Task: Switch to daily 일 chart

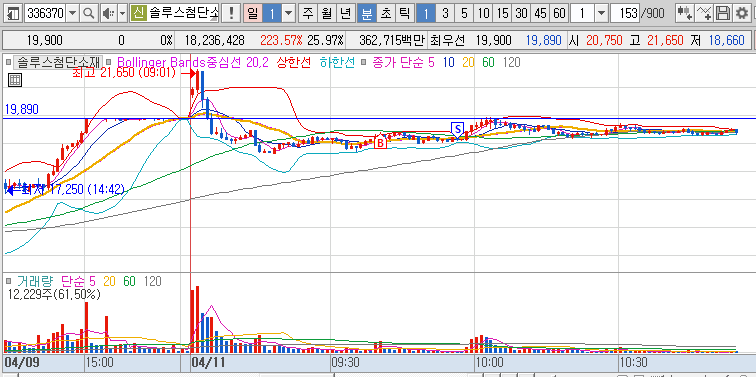Action: click(252, 13)
